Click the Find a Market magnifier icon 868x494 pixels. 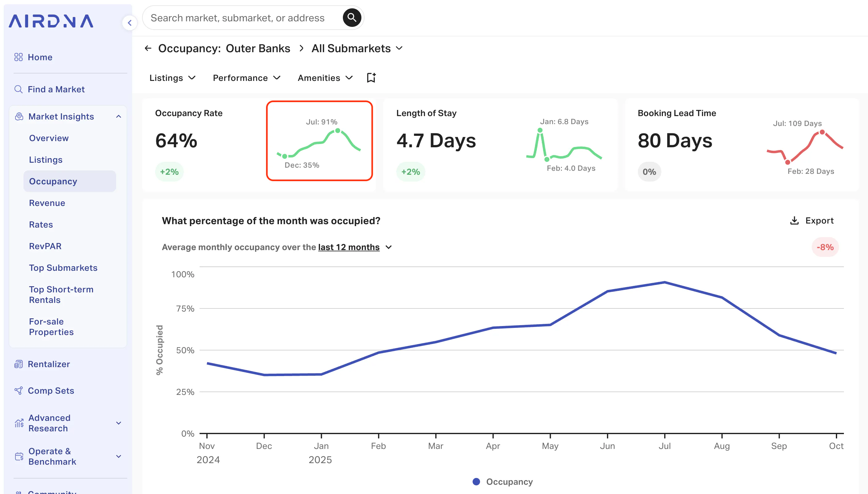tap(18, 89)
